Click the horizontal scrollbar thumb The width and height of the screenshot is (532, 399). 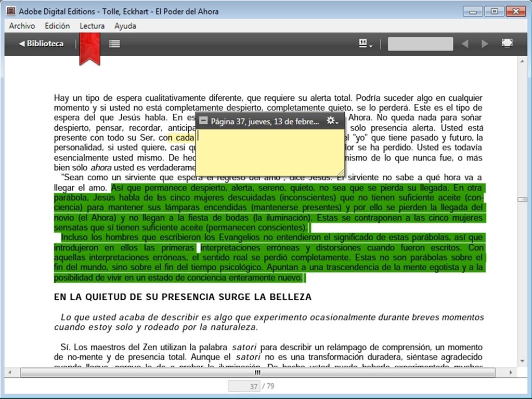click(x=257, y=373)
